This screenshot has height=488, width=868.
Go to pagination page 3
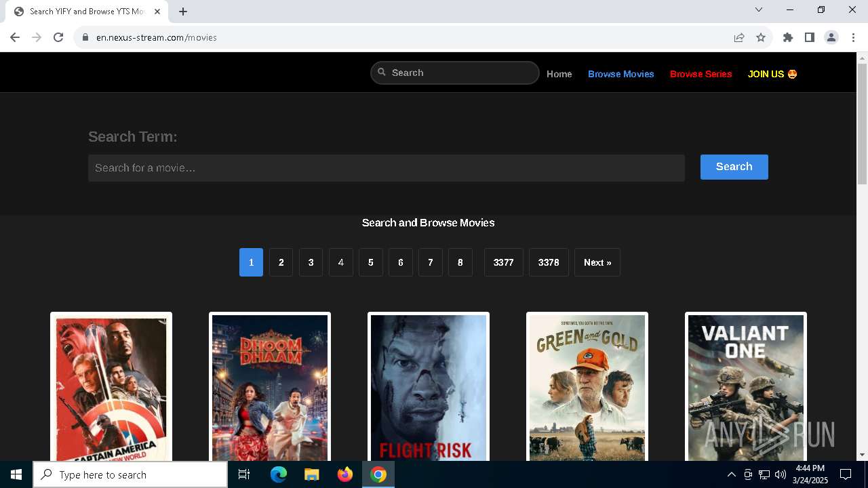(x=311, y=262)
